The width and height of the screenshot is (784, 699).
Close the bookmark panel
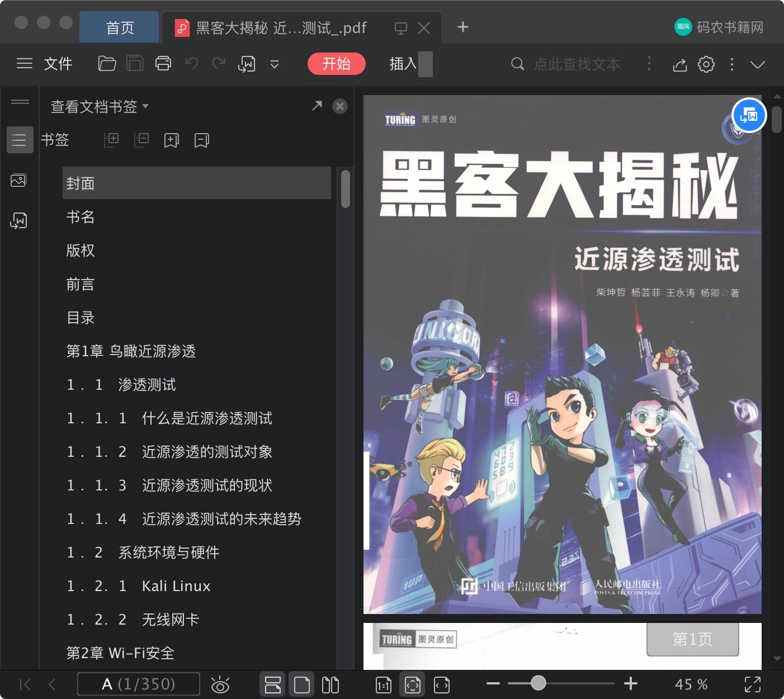pyautogui.click(x=340, y=106)
